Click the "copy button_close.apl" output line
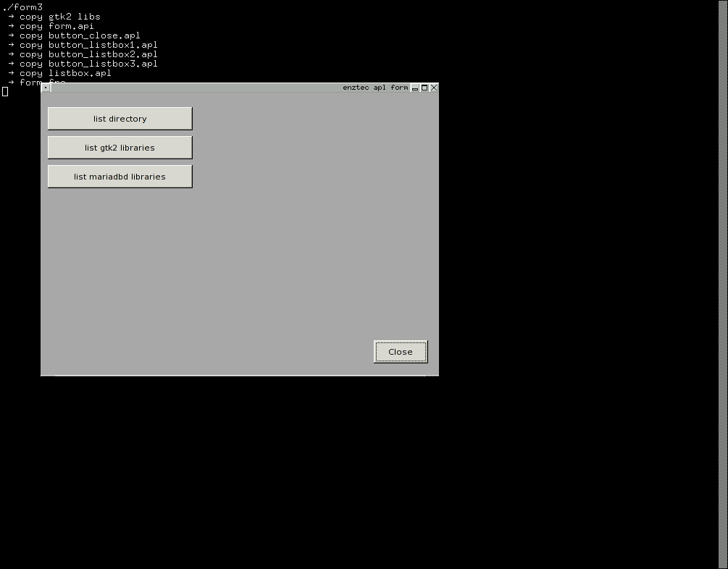The height and width of the screenshot is (569, 728). point(80,35)
